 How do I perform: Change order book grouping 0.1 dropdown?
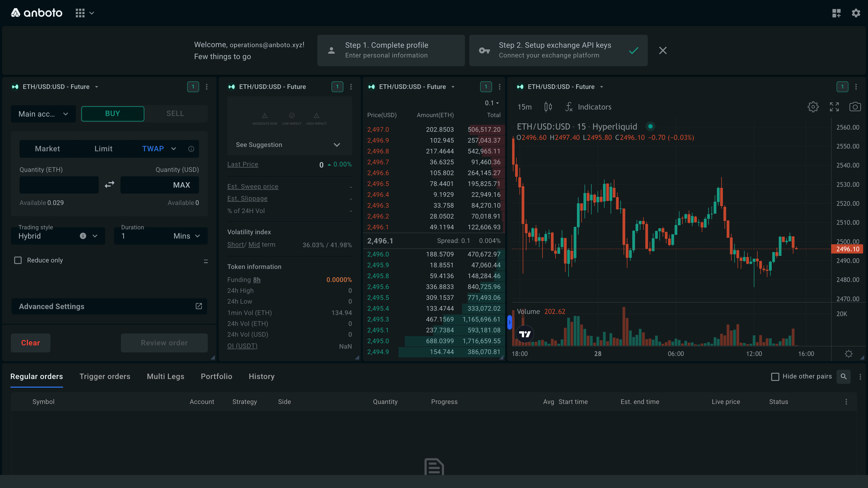492,103
